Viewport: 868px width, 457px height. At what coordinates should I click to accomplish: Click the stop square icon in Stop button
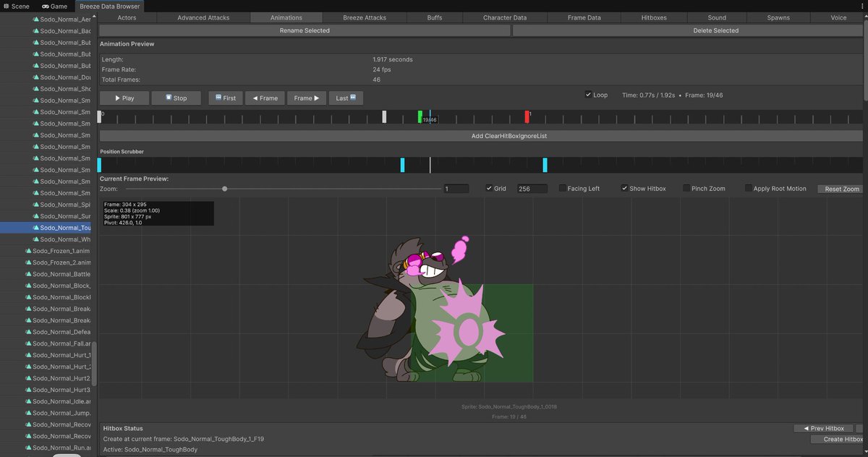(168, 98)
